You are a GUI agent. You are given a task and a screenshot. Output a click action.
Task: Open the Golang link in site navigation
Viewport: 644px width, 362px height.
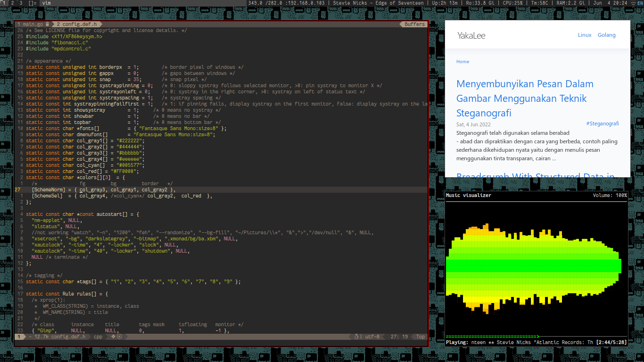[606, 35]
